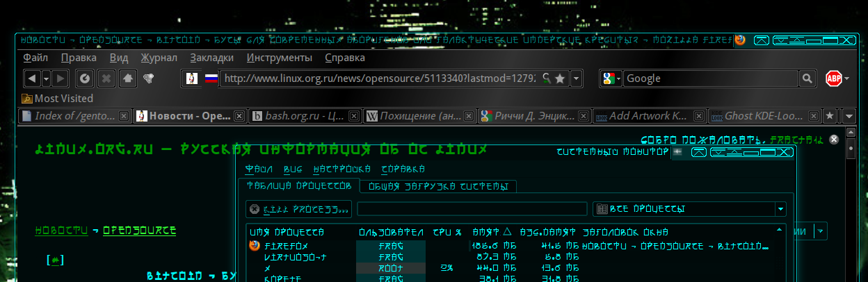868x282 pixels.
Task: Close the bash.org.ru tab
Action: 353,116
